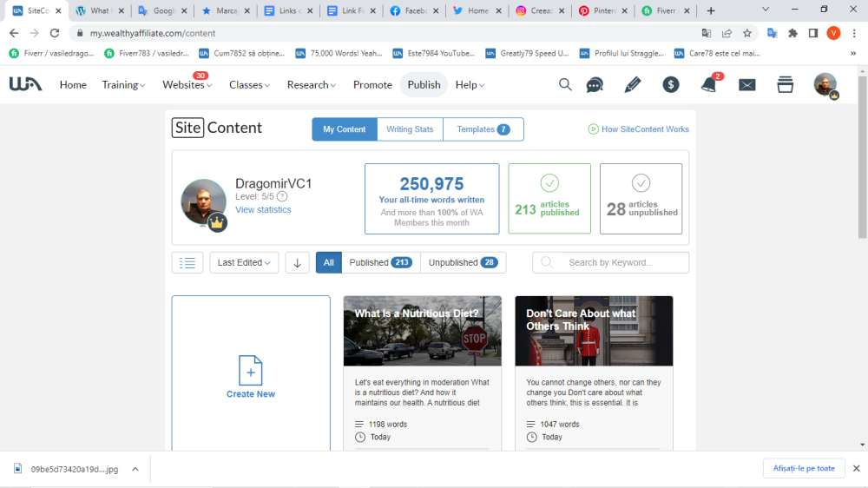The height and width of the screenshot is (488, 868).
Task: Toggle sort direction arrow button
Action: [x=297, y=262]
